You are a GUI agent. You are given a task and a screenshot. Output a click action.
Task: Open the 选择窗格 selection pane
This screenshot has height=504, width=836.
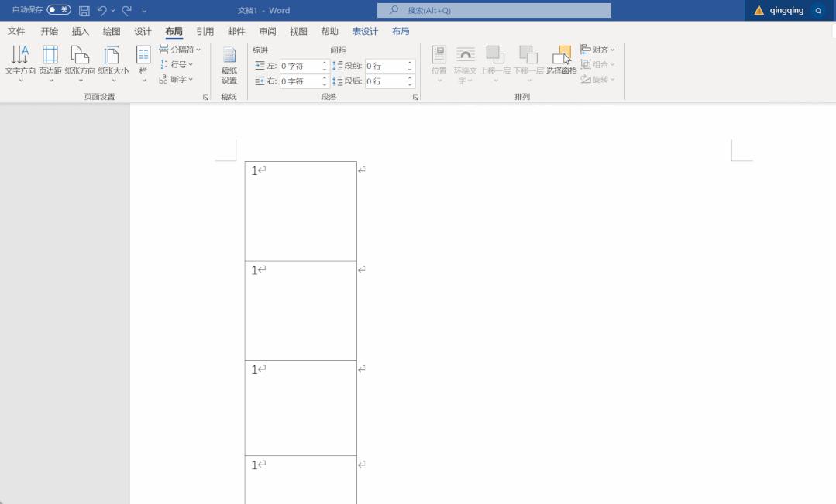pyautogui.click(x=561, y=60)
